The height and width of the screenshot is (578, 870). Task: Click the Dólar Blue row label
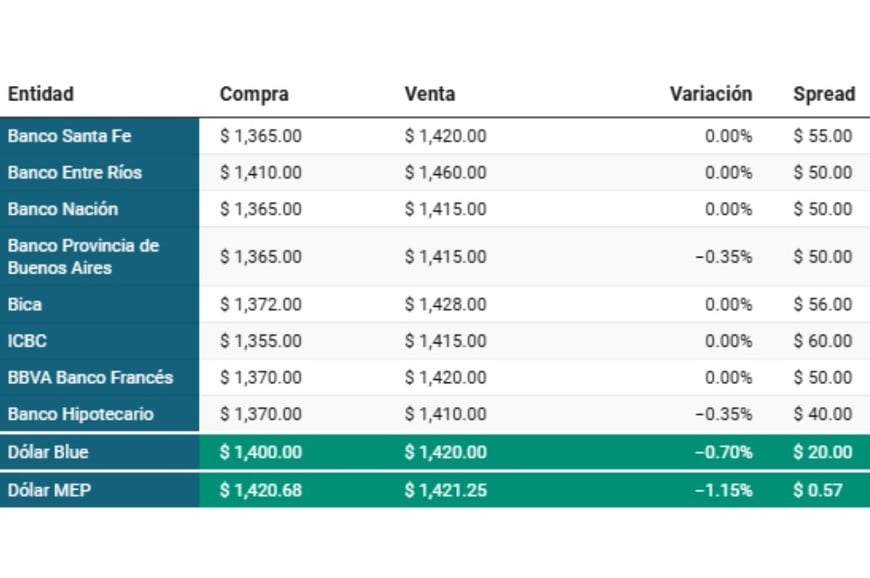coord(48,452)
